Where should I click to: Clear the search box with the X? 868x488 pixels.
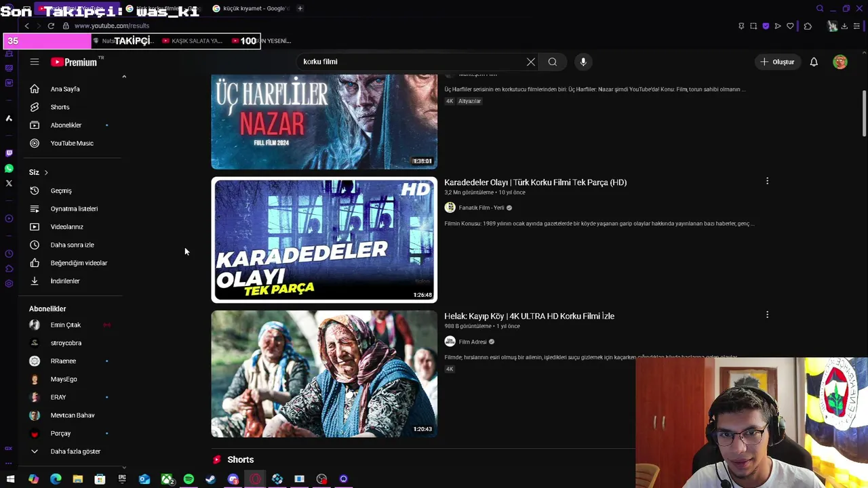coord(531,62)
